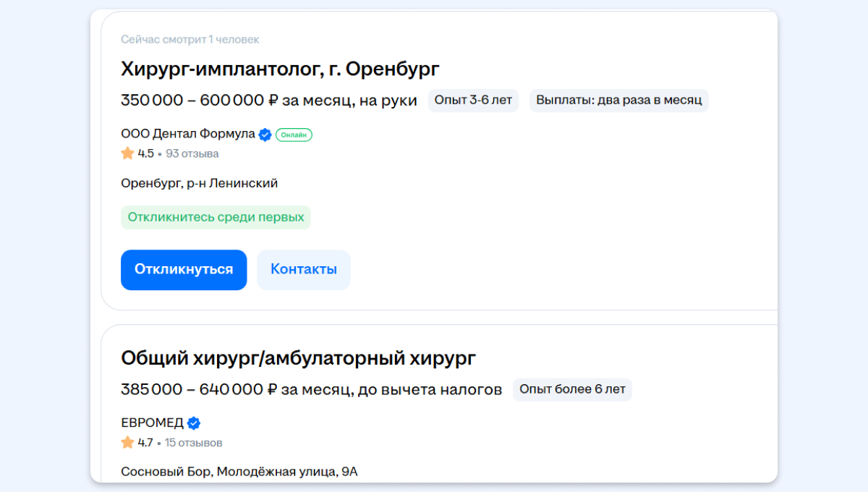
Task: Open the Хирург-имплантолог, г. Оренбург vacancy title
Action: (280, 69)
